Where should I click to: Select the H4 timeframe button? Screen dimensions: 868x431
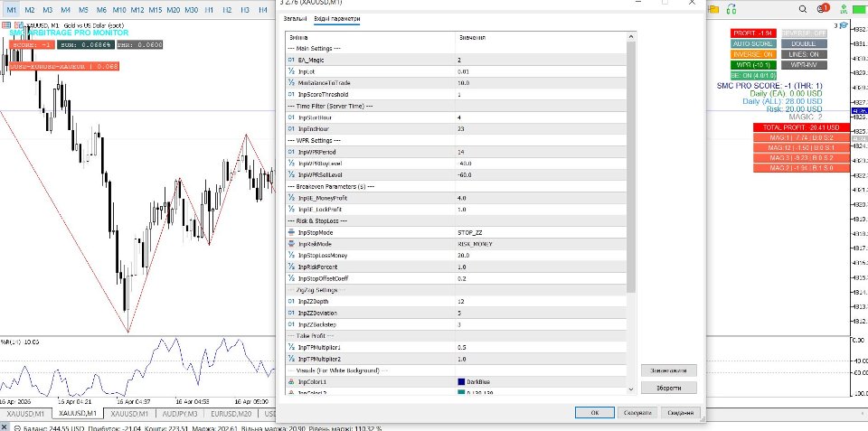263,9
